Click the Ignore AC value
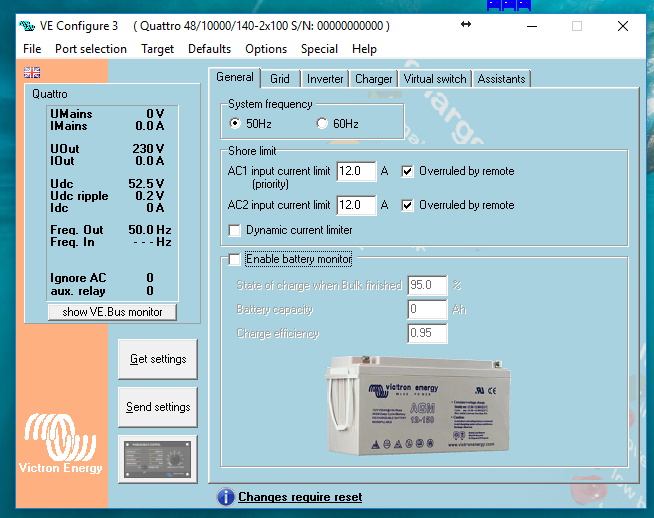This screenshot has height=518, width=654. point(150,278)
